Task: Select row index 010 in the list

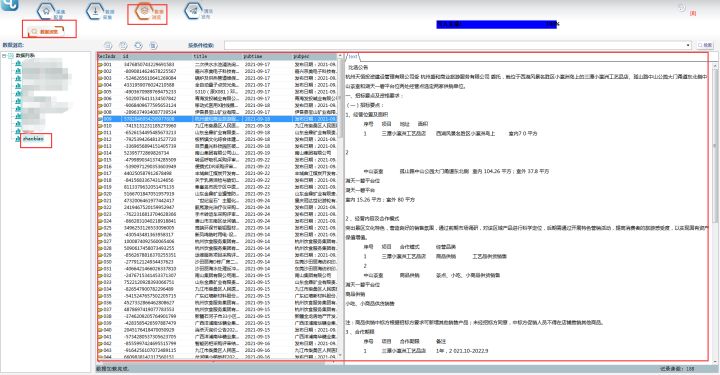Action: click(x=108, y=126)
